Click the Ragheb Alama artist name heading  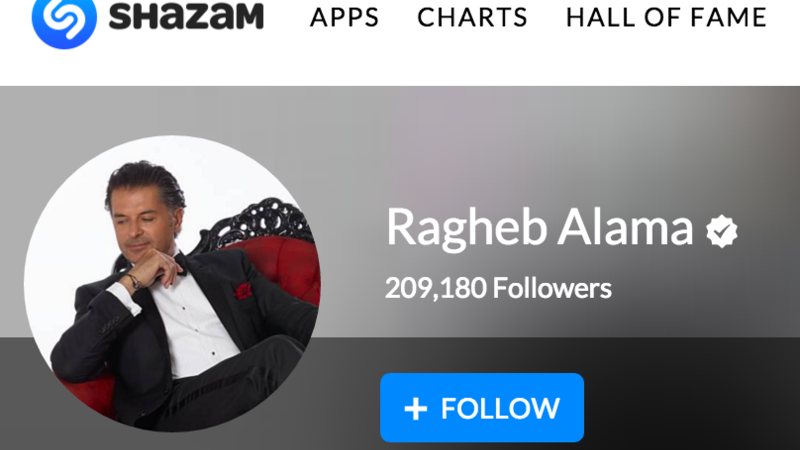[x=539, y=228]
